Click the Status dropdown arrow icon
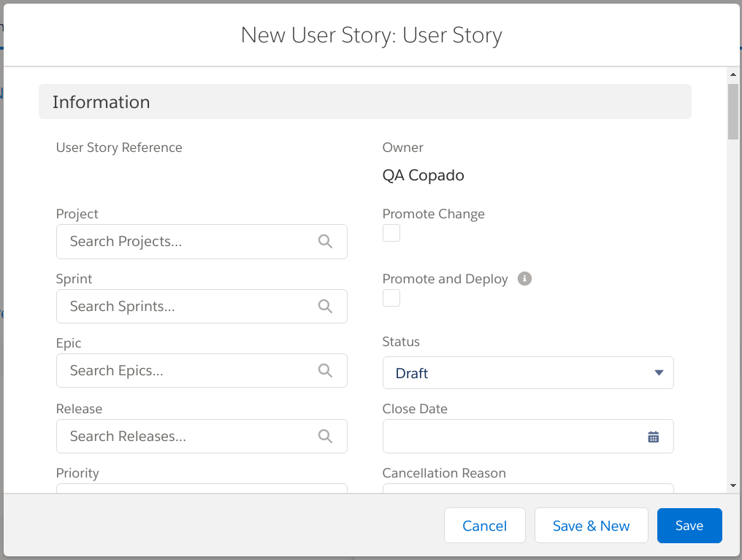742x560 pixels. pyautogui.click(x=659, y=373)
